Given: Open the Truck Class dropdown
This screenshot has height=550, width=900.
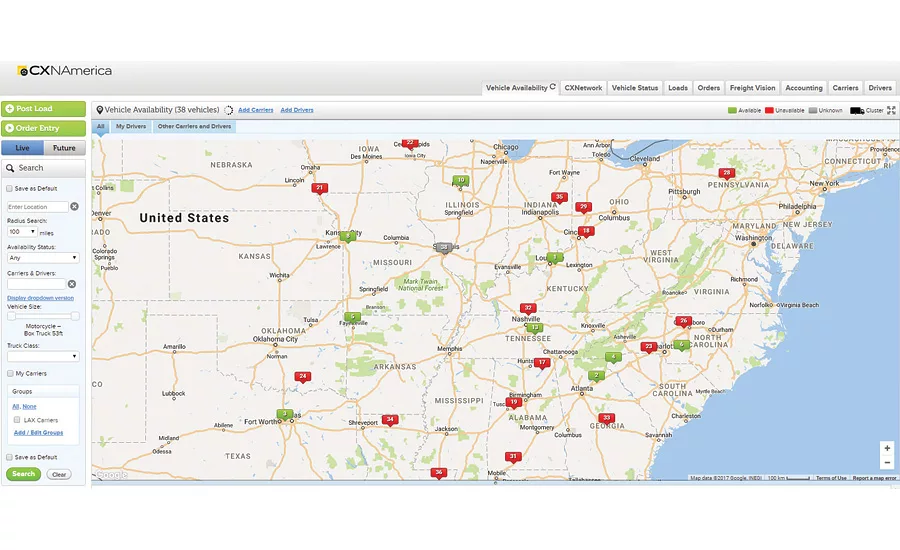Looking at the screenshot, I should point(43,357).
